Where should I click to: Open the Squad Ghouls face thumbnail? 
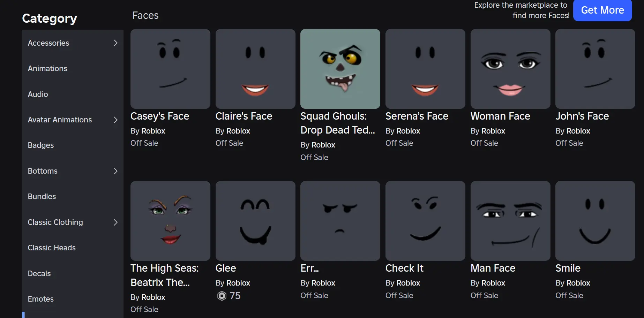[x=340, y=69]
